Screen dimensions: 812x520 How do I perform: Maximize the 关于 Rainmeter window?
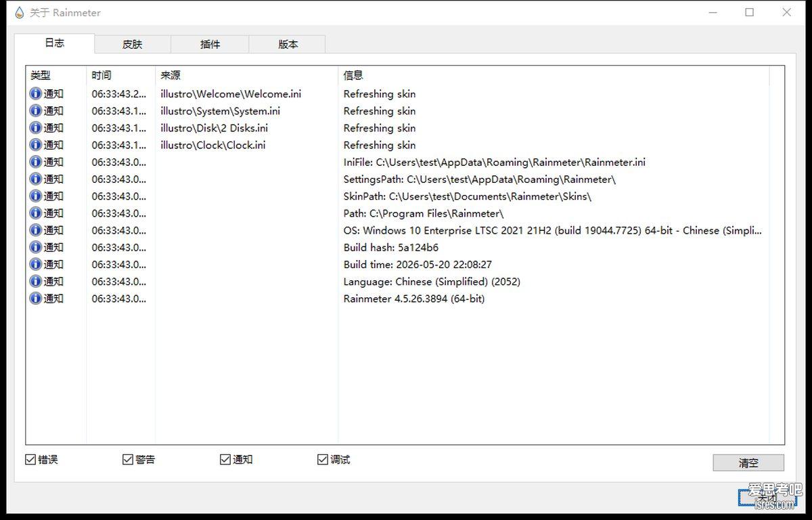tap(750, 12)
